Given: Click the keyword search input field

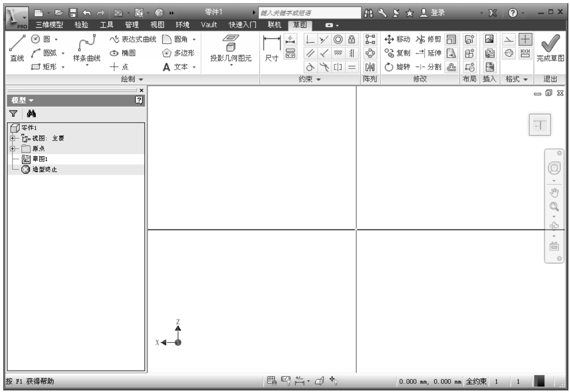Looking at the screenshot, I should pyautogui.click(x=310, y=13).
